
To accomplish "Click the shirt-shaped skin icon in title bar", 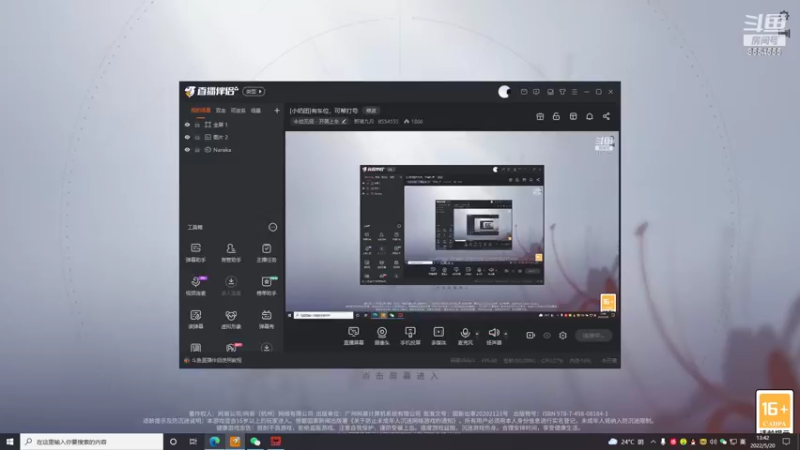I will (x=562, y=92).
